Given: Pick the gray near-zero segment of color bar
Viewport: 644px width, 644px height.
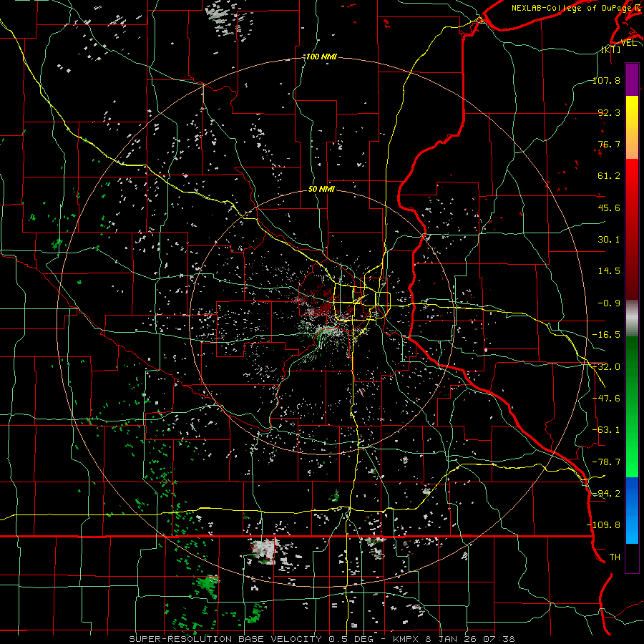Looking at the screenshot, I should pos(632,318).
